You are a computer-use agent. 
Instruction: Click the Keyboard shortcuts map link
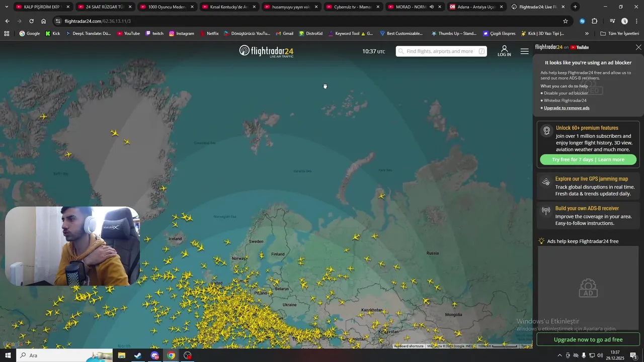click(409, 346)
